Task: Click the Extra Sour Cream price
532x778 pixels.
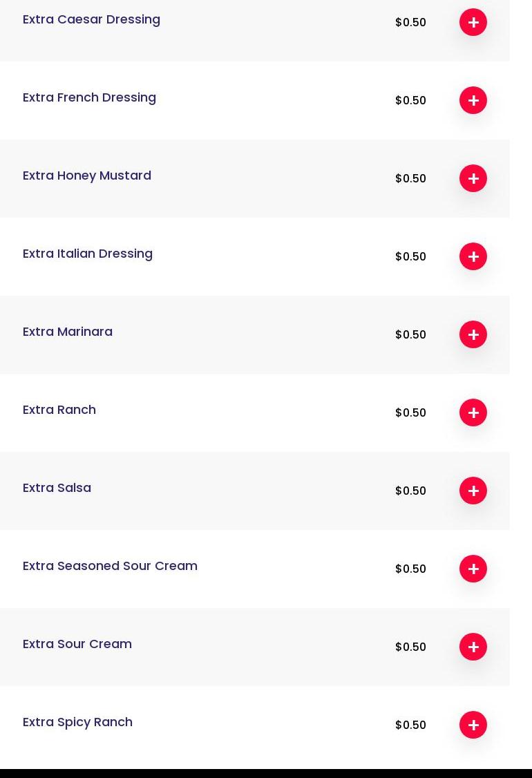Action: point(410,647)
